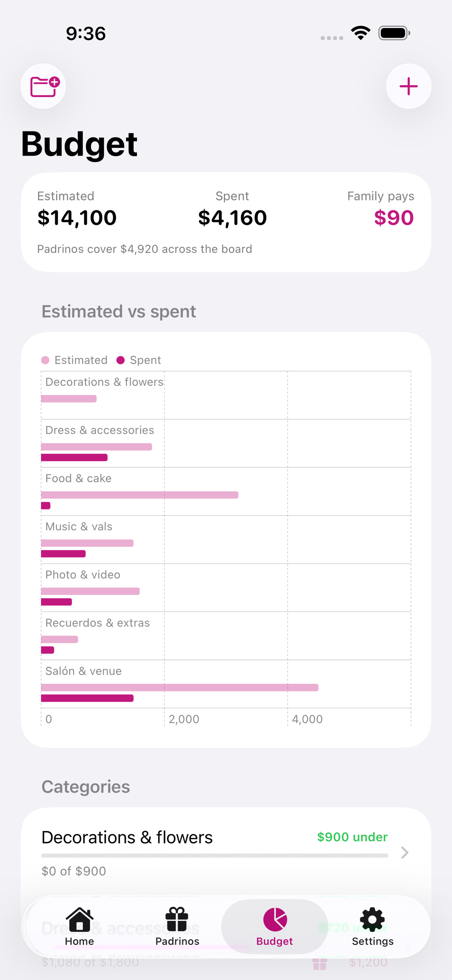The height and width of the screenshot is (980, 452).
Task: Tap the Dress & accessories spent bar
Action: click(x=74, y=457)
